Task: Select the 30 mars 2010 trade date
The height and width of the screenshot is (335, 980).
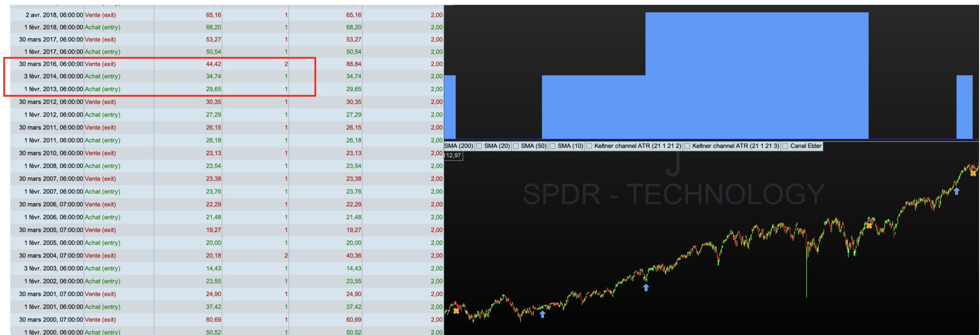Action: click(51, 153)
